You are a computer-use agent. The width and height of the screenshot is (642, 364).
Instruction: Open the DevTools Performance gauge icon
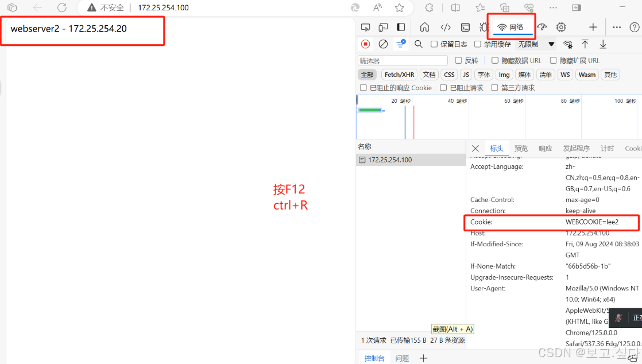542,27
